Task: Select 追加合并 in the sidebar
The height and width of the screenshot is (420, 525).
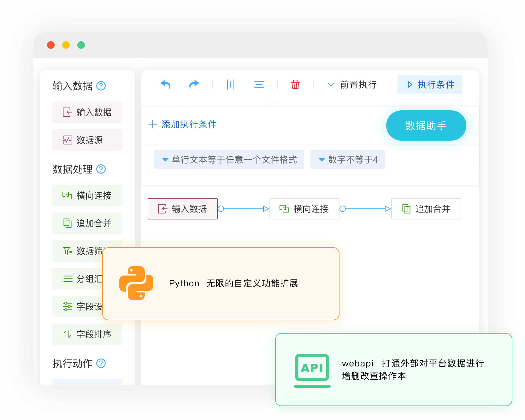Action: pyautogui.click(x=87, y=223)
